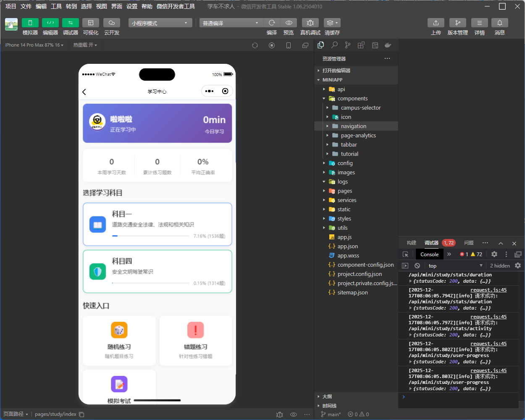Switch to Editor view via 编辑器 icon

coord(50,23)
